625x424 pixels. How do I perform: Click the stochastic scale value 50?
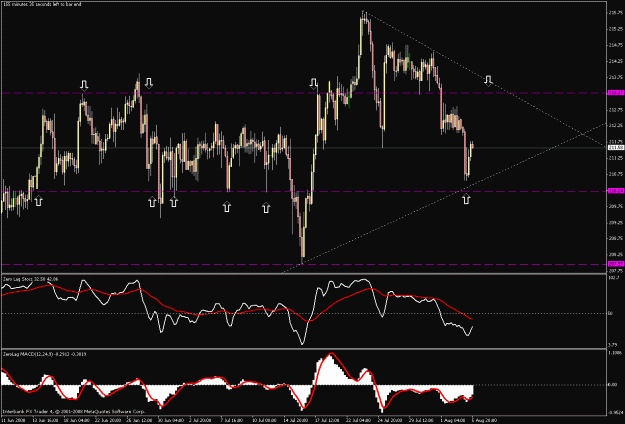pyautogui.click(x=610, y=314)
